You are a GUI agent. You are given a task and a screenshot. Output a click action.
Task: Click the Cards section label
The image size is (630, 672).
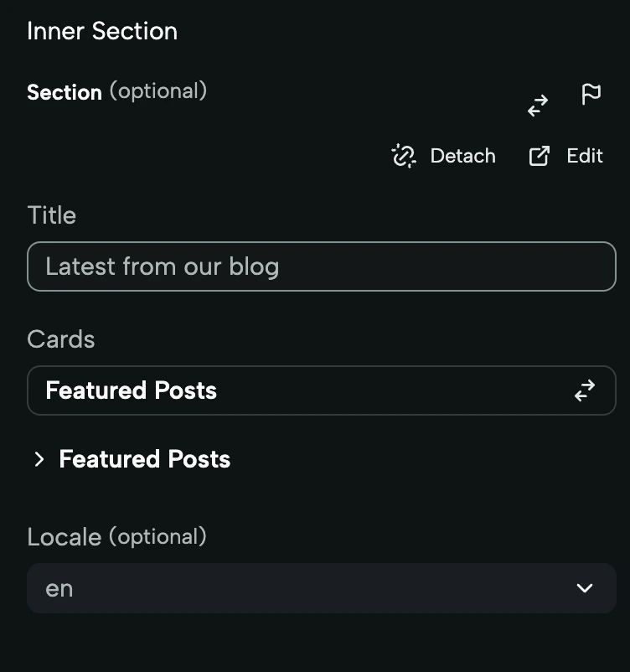(x=60, y=339)
